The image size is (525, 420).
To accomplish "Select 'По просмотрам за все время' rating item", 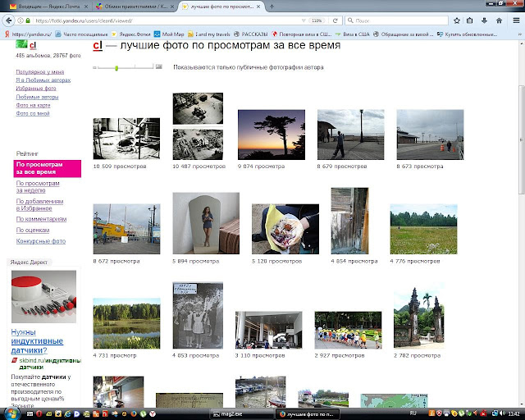I will (x=48, y=168).
